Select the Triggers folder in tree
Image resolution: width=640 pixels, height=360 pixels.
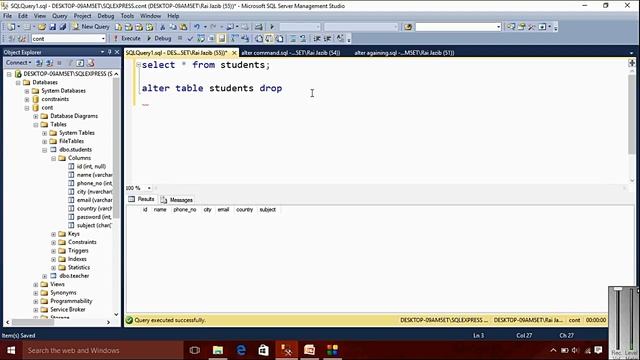pos(78,251)
